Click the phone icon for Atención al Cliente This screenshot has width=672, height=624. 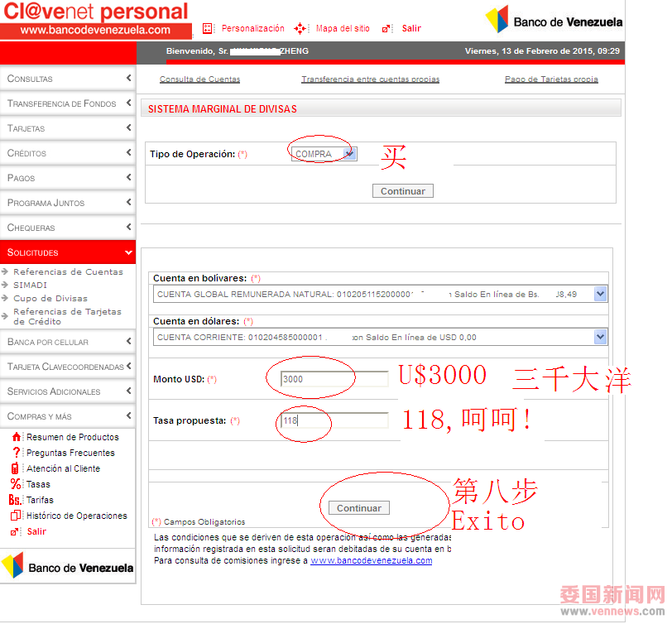click(x=15, y=468)
